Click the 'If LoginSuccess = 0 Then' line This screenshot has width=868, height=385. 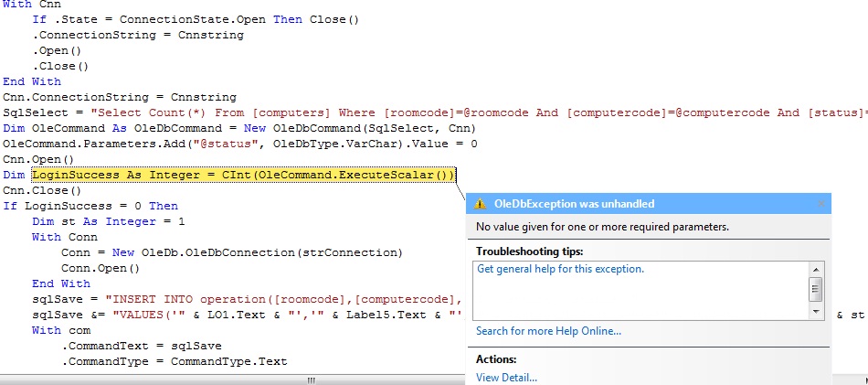pyautogui.click(x=90, y=206)
